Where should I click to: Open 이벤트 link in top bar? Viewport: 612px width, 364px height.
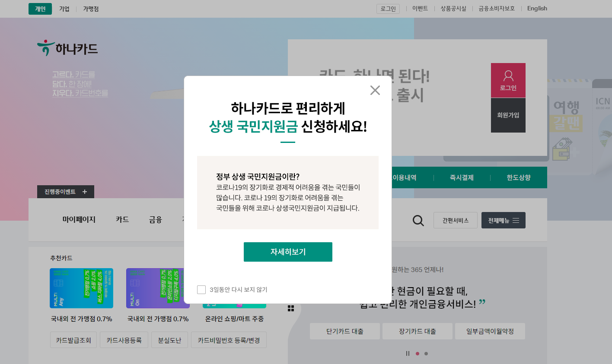(x=420, y=8)
